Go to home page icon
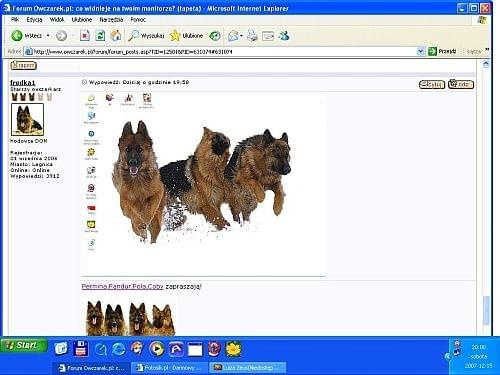Screen dimensions: 500x375 click(x=116, y=35)
